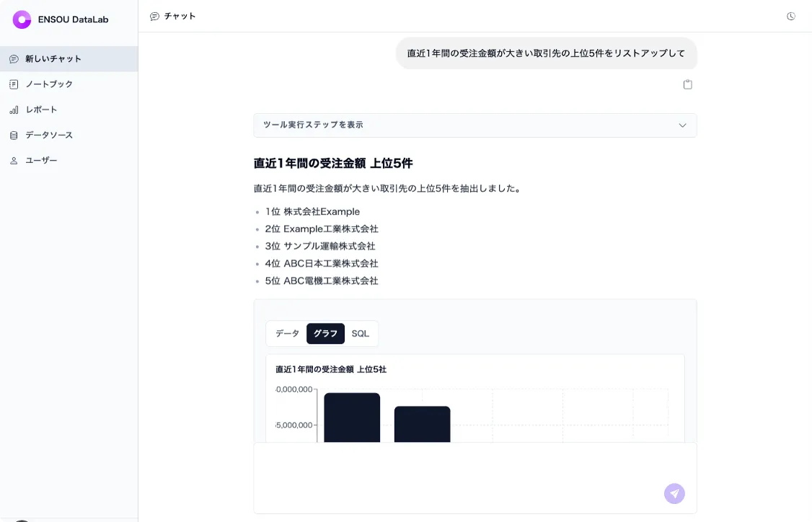Click the 直近1年間の受注金額 上位5社 chart title
The height and width of the screenshot is (522, 812).
(329, 369)
